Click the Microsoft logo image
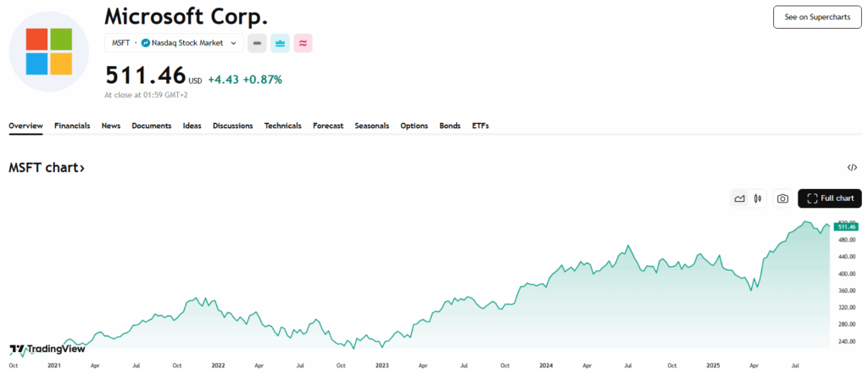 tap(48, 52)
